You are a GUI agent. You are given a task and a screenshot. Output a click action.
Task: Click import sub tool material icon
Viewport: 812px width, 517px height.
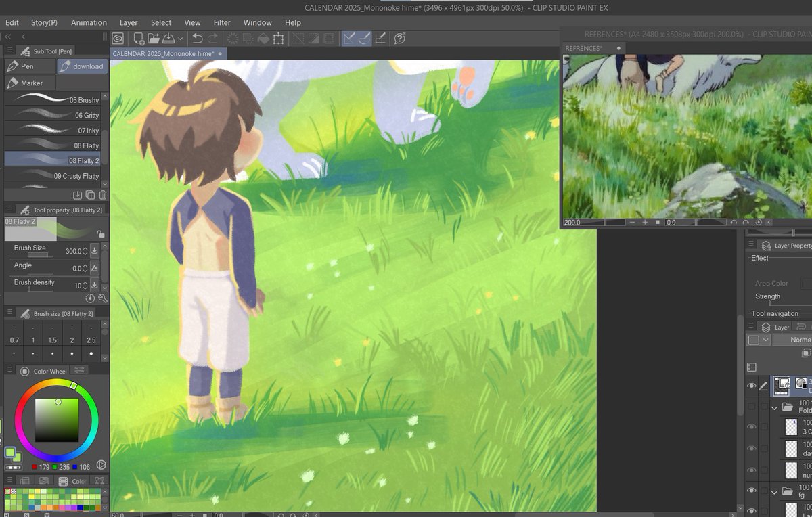point(78,195)
